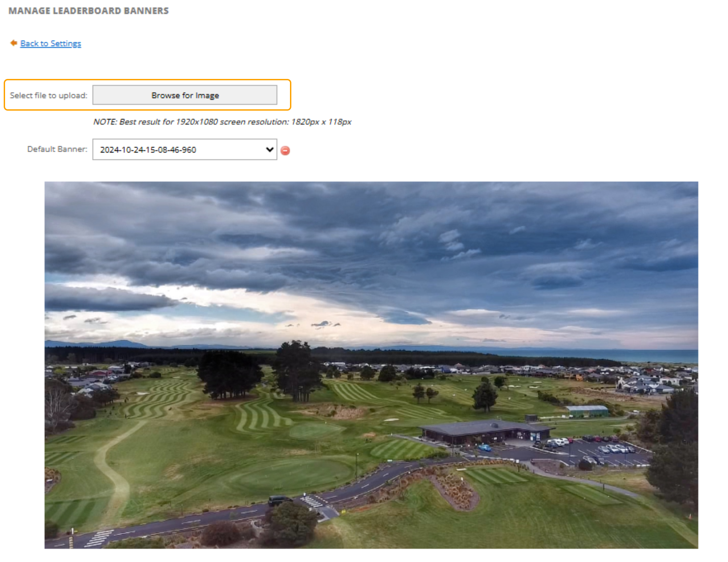Click the Manage Leaderboard Banners heading

[89, 11]
